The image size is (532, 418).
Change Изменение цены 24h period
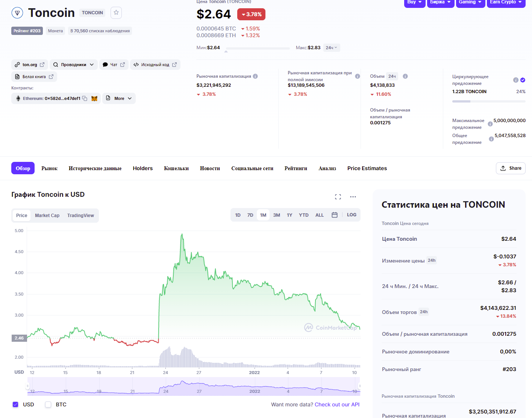click(432, 260)
